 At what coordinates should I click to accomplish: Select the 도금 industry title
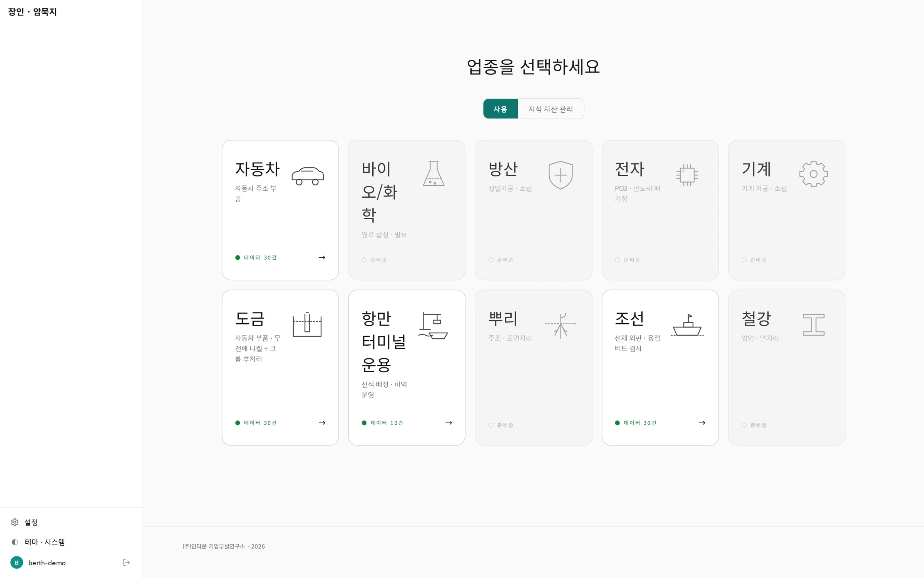coord(250,319)
